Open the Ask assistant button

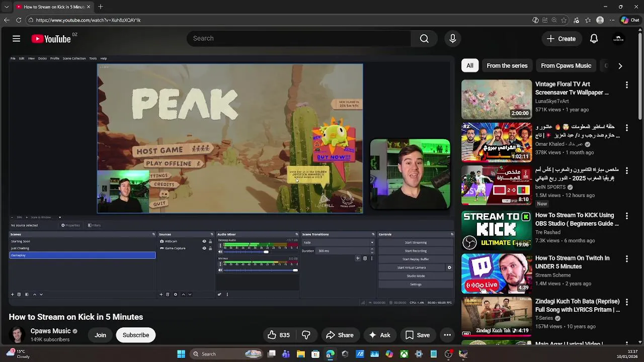[x=379, y=335]
